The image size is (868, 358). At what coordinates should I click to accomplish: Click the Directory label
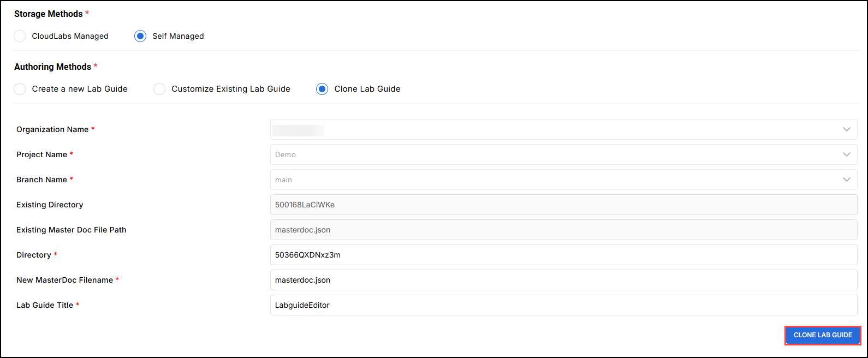click(34, 255)
